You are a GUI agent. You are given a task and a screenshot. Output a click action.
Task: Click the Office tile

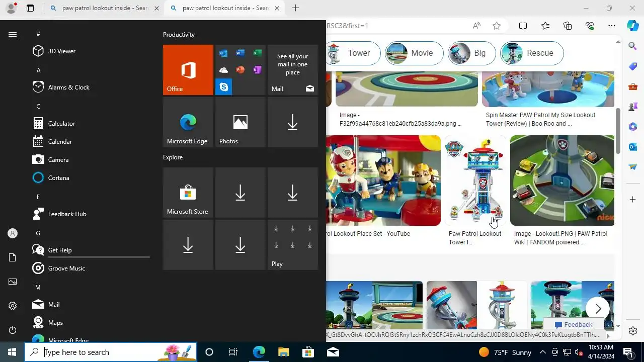pos(188,70)
